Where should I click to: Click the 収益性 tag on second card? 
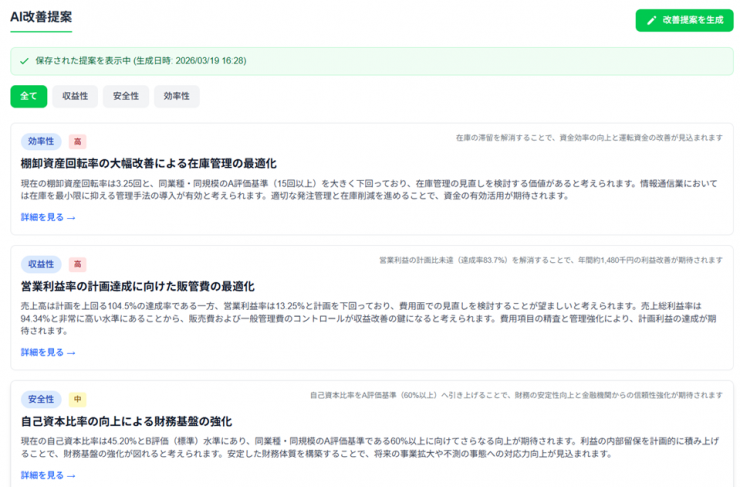(x=41, y=264)
